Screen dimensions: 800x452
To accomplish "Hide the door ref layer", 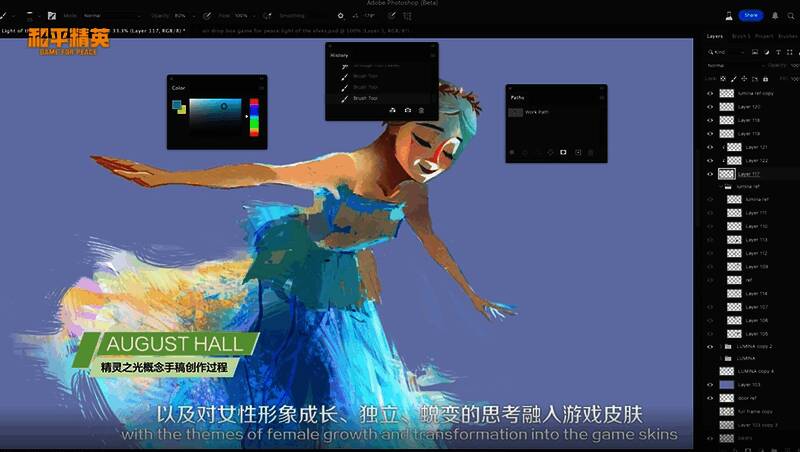I will point(710,398).
